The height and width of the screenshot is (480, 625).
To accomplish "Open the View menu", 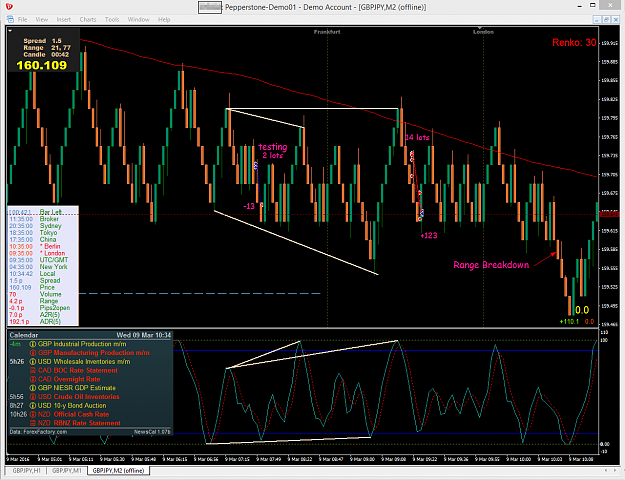I will [x=41, y=19].
